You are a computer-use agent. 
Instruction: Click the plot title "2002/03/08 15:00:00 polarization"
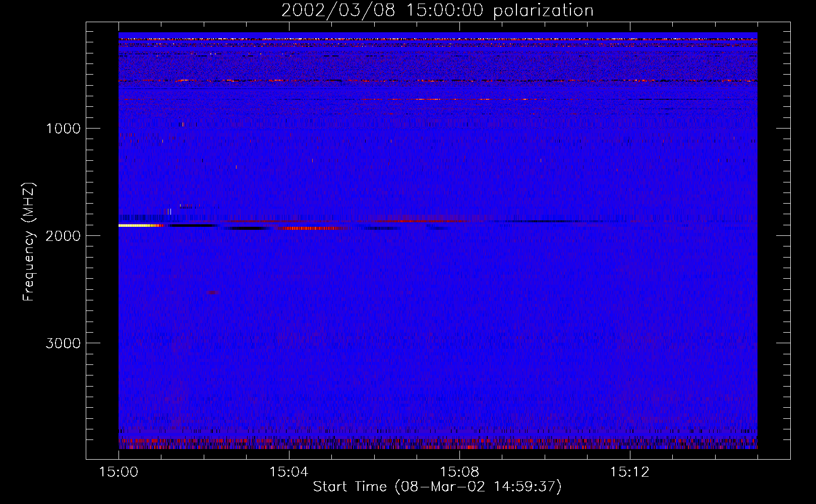437,11
